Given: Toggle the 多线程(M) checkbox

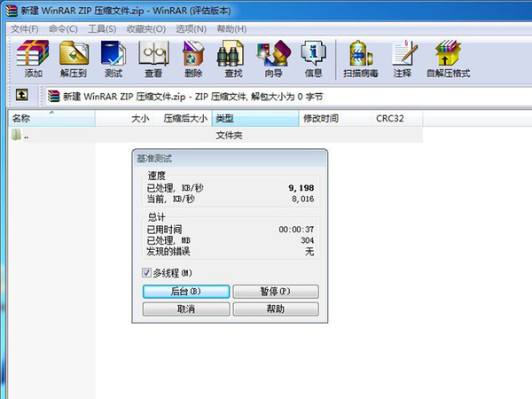Looking at the screenshot, I should (146, 272).
